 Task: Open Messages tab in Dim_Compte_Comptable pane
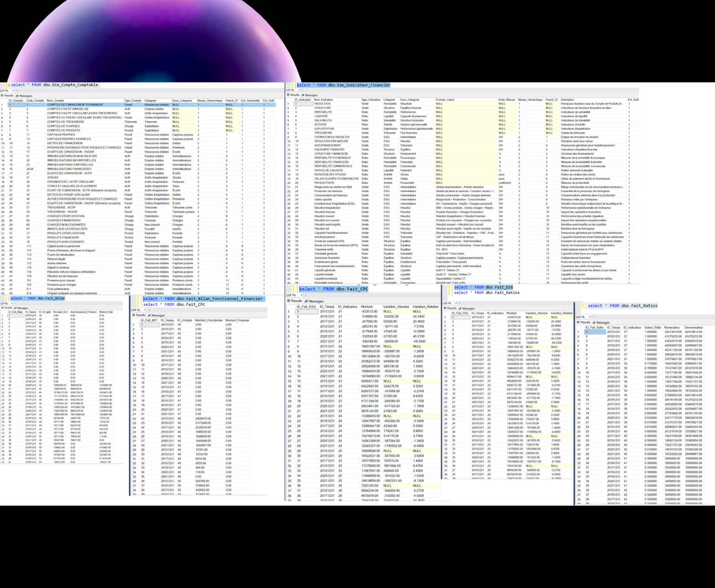(24, 96)
